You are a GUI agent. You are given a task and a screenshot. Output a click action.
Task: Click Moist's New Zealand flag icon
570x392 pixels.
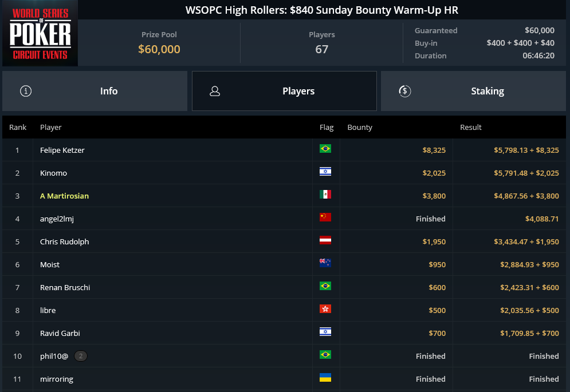(x=325, y=263)
